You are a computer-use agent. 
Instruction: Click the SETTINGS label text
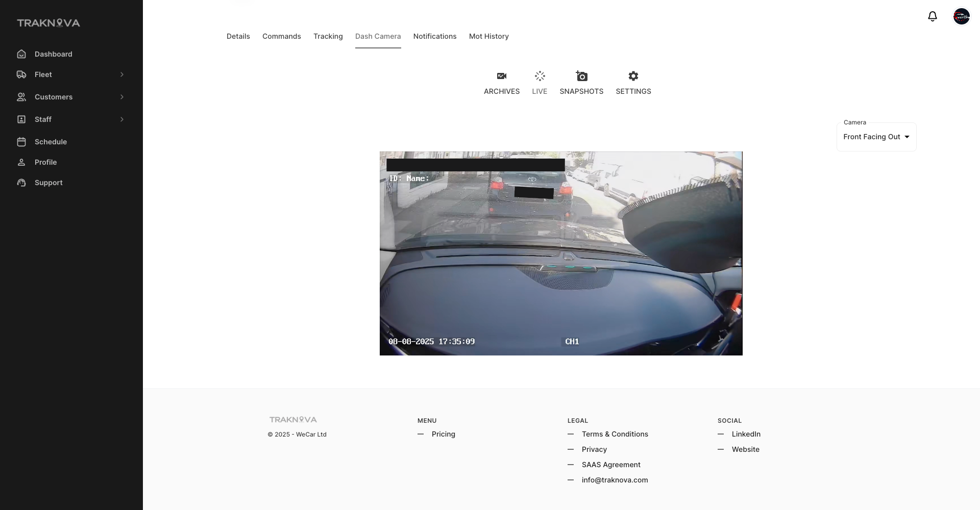coord(633,91)
